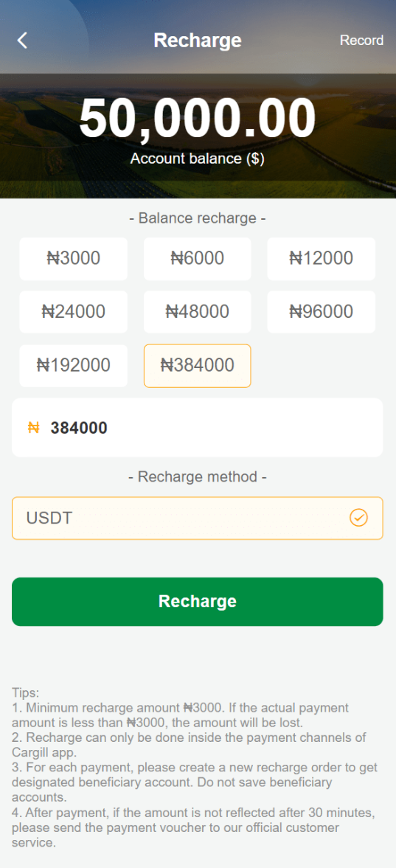Click the highlighted ₦384000 amount tile

[x=197, y=365]
